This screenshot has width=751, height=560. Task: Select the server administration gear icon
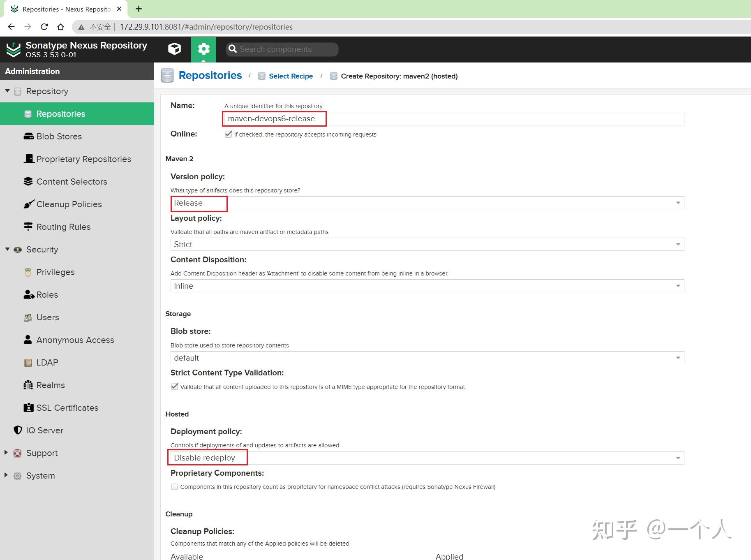(x=203, y=49)
